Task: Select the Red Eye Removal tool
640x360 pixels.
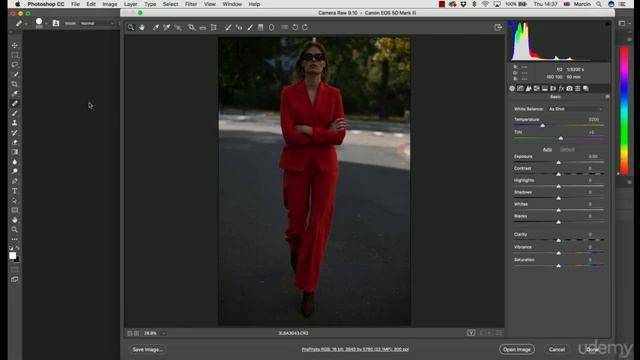Action: click(239, 27)
